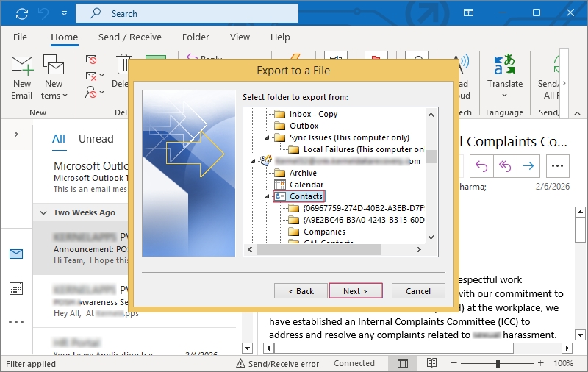Click the Ignore conversation icon
588x372 pixels.
click(90, 59)
